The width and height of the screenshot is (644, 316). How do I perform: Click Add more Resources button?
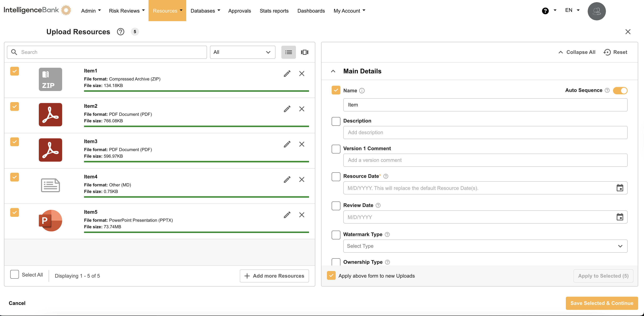tap(274, 276)
